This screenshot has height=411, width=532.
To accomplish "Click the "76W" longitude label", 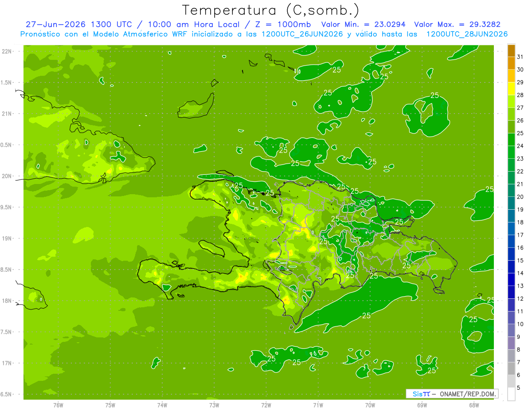I will coord(58,405).
